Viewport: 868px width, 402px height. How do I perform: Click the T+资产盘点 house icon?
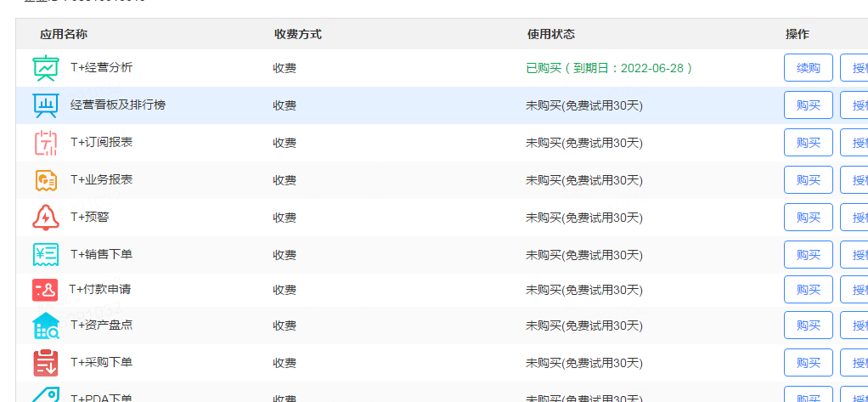[45, 326]
